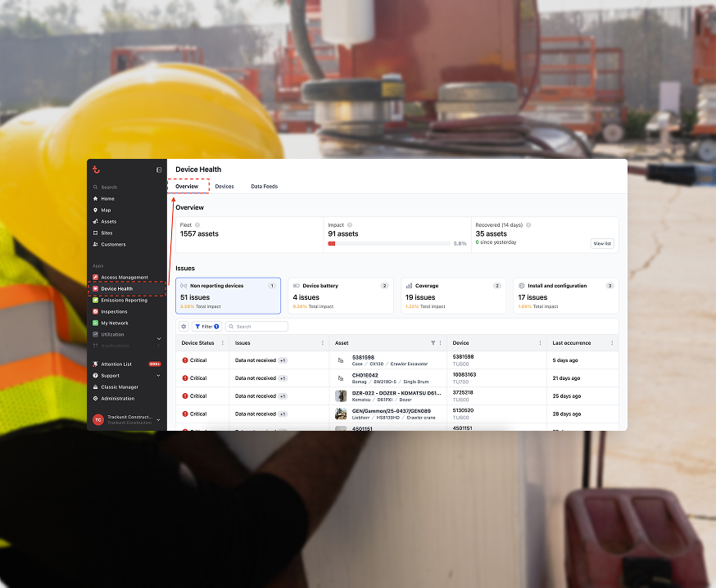Click inside the table search field
Screen dimensions: 716x588
point(258,326)
